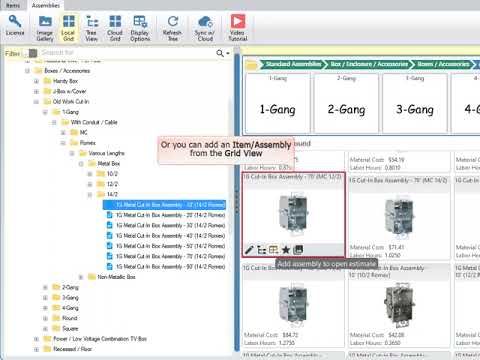
Task: Go to Box / Enclosure / Accessories breadcrumb
Action: [369, 64]
